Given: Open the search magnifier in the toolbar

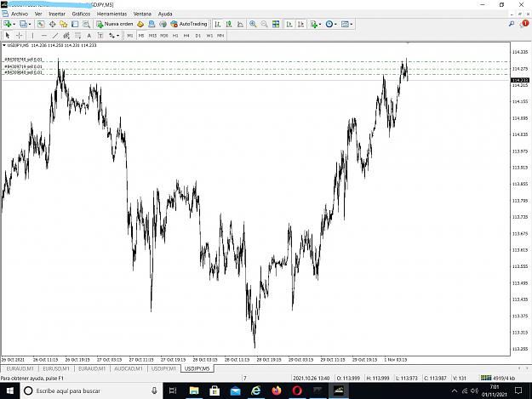Looking at the screenshot, I should [512, 24].
